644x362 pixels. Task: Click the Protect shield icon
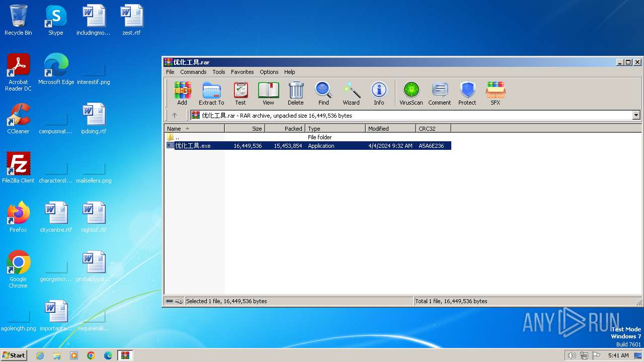tap(467, 94)
